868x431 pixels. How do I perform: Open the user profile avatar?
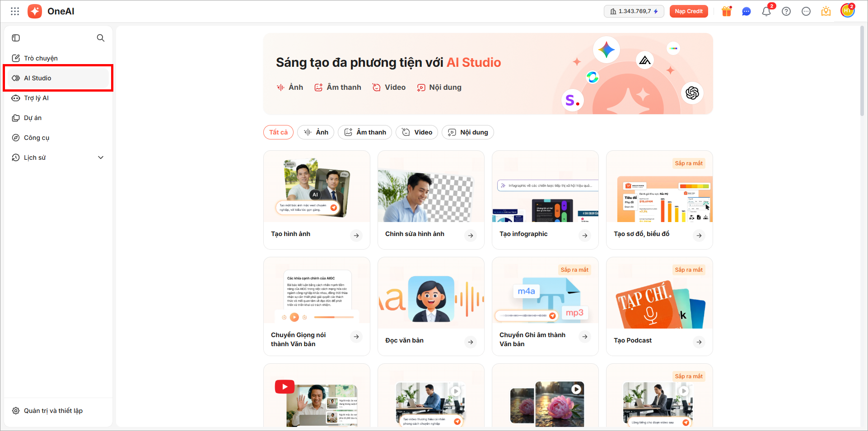pos(848,11)
